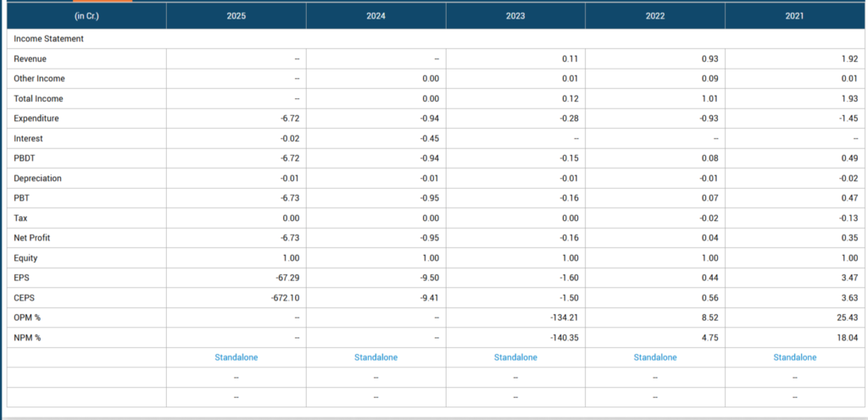
Task: Open the Standalone link under 2021 column
Action: [795, 357]
